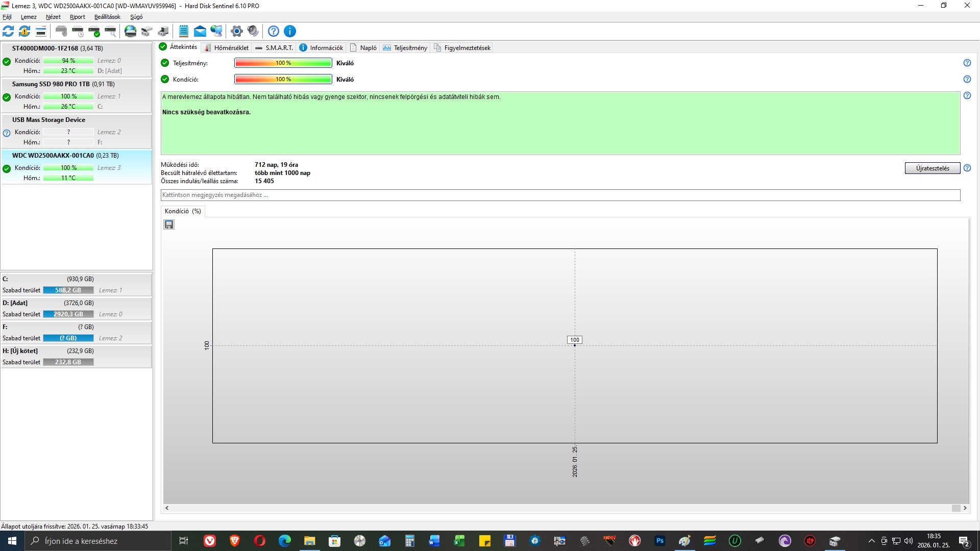This screenshot has width=980, height=551.
Task: Click the Újratesztelés button
Action: coord(932,168)
